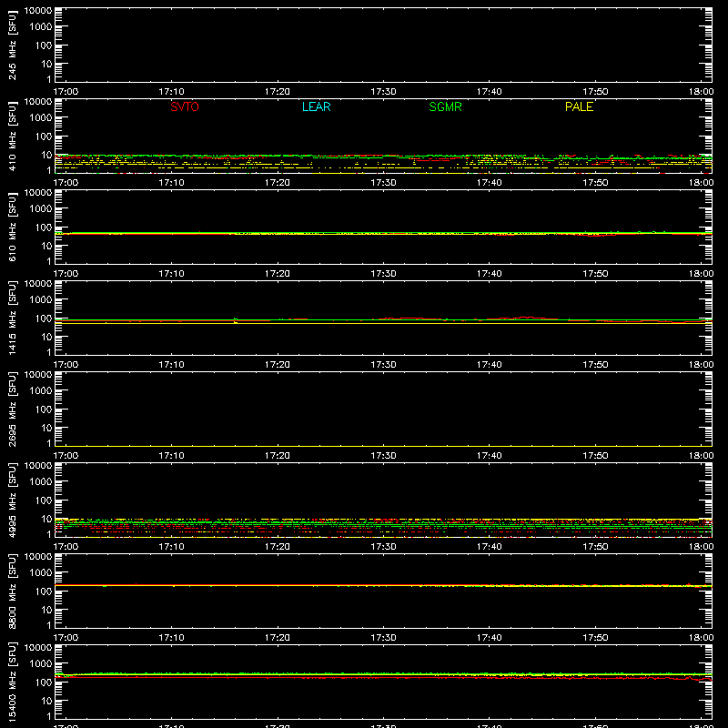The height and width of the screenshot is (728, 728).
Task: Select the 2695 MHz [SFU] axis title
Action: (13, 409)
